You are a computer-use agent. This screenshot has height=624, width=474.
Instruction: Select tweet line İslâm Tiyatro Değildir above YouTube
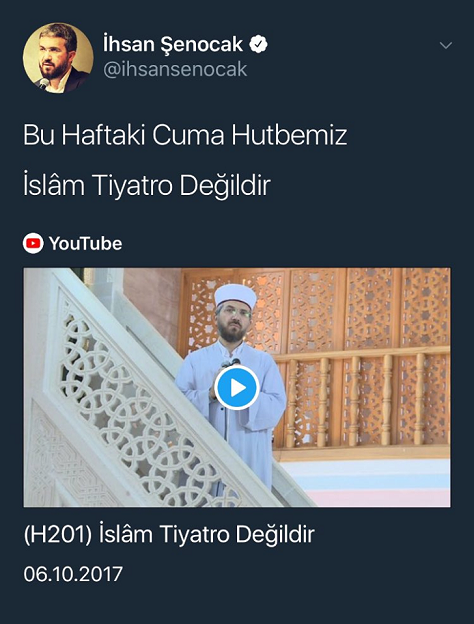[147, 185]
